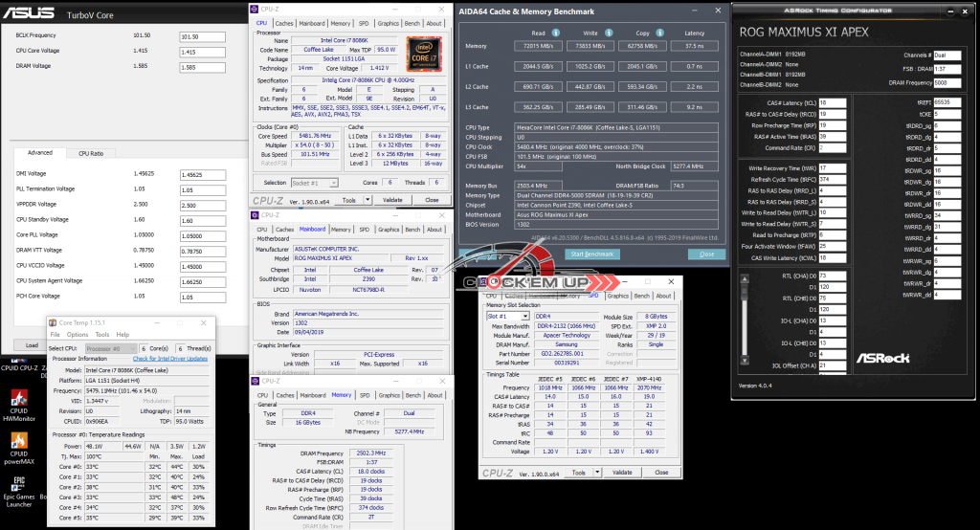Click Check for Intel Driver Updates link

coord(169,358)
